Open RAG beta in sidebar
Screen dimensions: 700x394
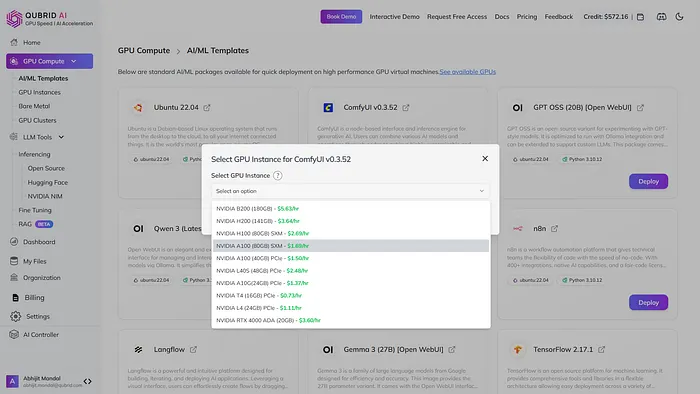(x=36, y=224)
